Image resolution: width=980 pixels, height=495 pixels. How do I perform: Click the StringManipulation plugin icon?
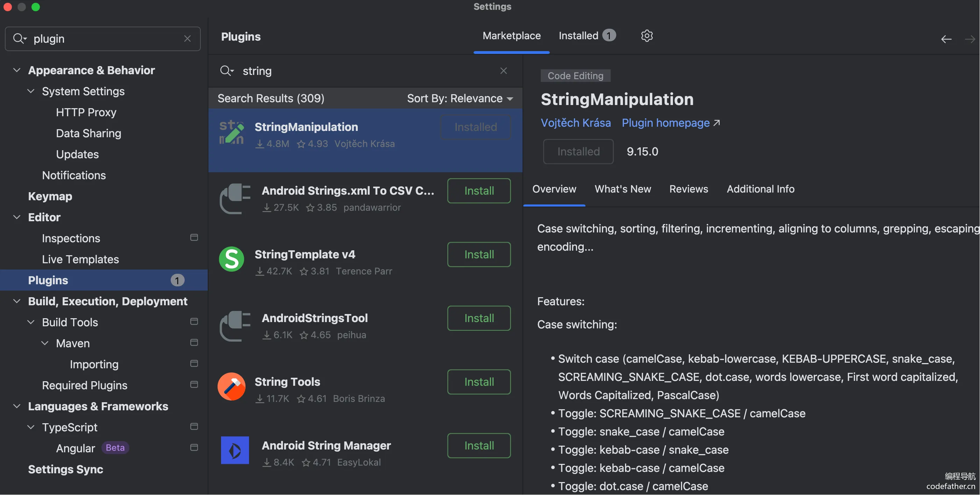pyautogui.click(x=231, y=133)
